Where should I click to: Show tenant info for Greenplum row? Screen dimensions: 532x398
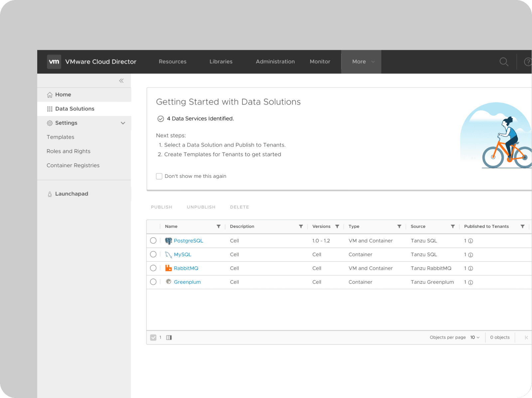click(x=470, y=282)
